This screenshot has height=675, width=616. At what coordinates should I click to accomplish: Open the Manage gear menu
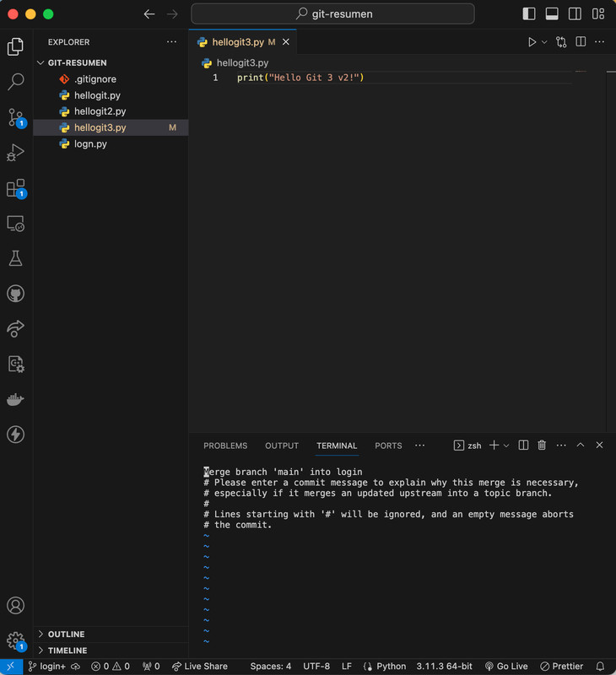point(15,641)
